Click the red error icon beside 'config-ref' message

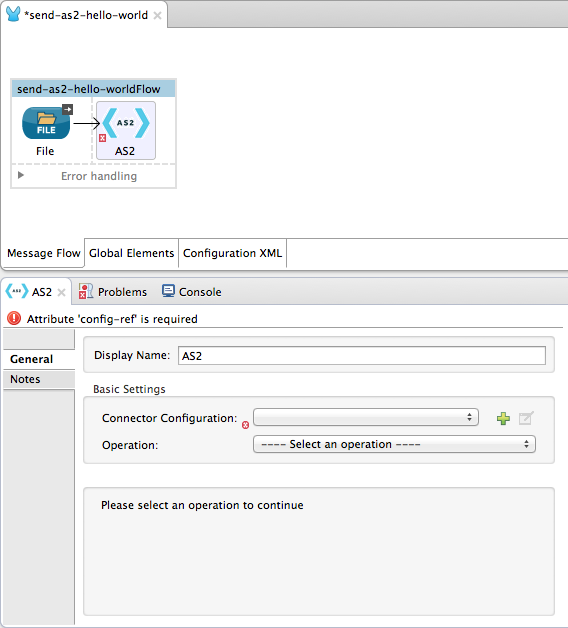[14, 319]
